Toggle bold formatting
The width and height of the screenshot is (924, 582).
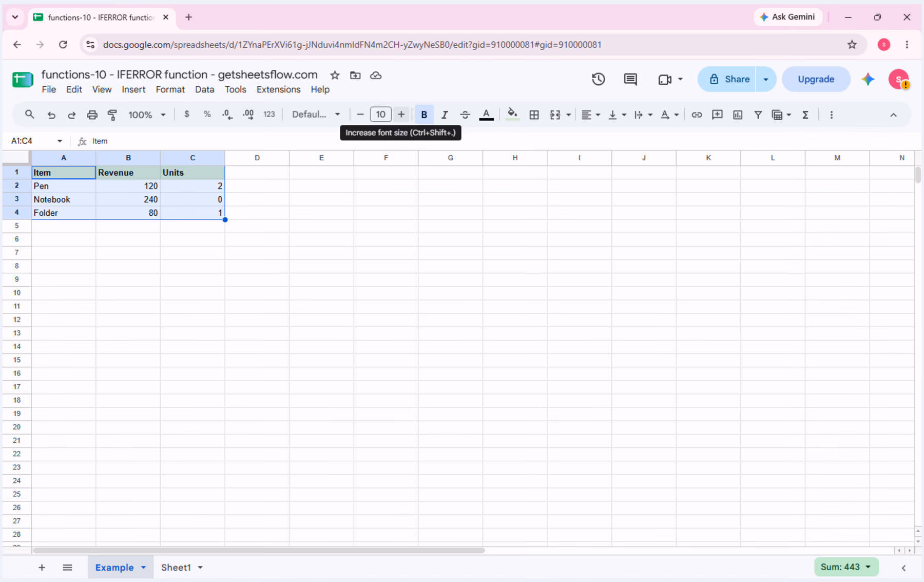tap(424, 115)
